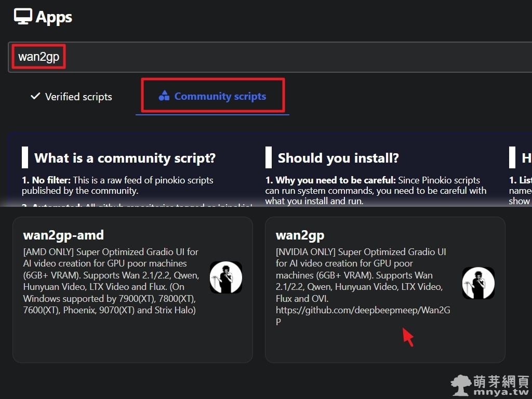Click the wan2gp-amd author avatar image
Viewport: 532px width, 399px height.
pyautogui.click(x=225, y=277)
